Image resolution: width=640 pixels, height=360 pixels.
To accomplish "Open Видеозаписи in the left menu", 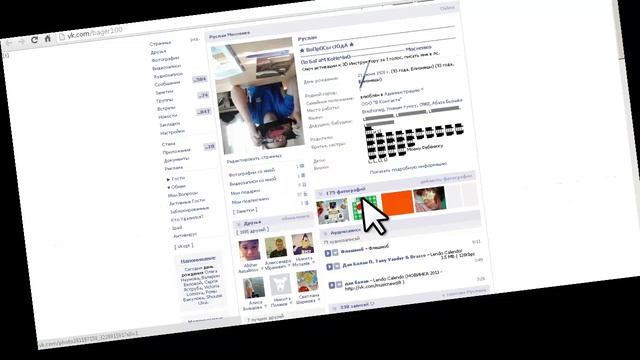I will tap(167, 67).
